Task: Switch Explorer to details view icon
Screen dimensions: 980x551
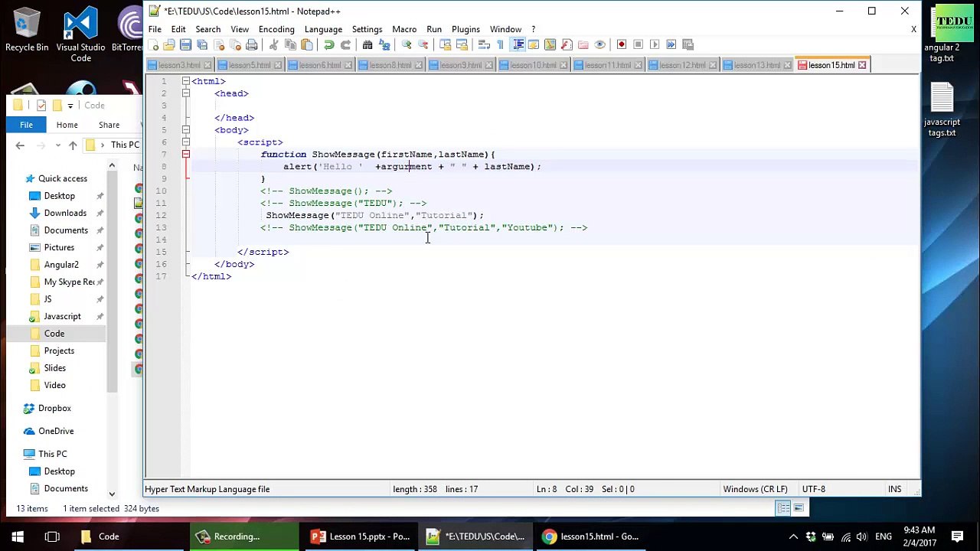Action: pyautogui.click(x=783, y=508)
